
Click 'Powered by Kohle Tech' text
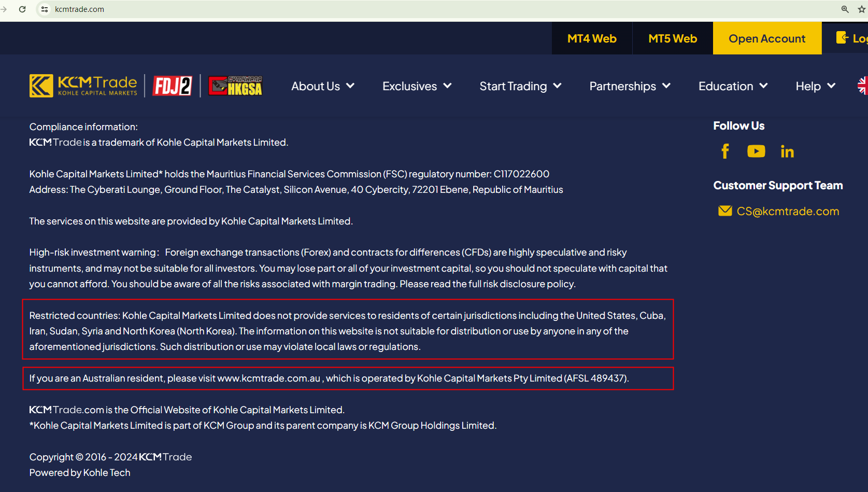(x=80, y=473)
